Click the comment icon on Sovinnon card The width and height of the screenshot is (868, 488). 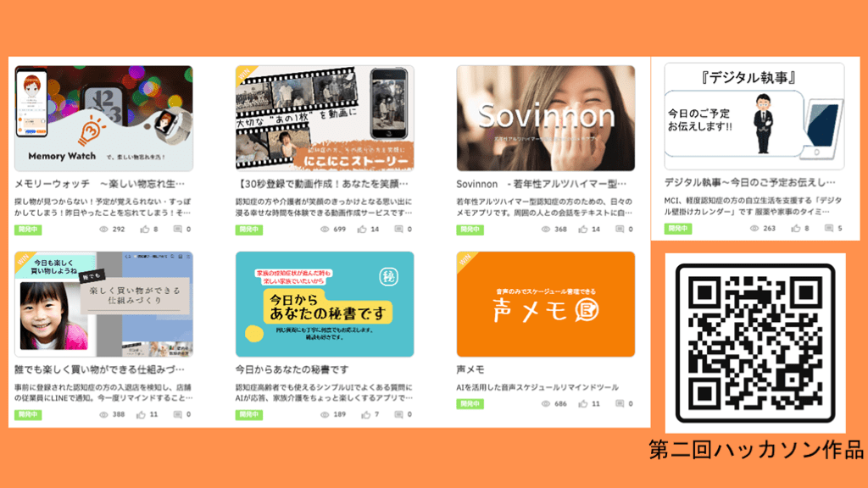coord(620,229)
